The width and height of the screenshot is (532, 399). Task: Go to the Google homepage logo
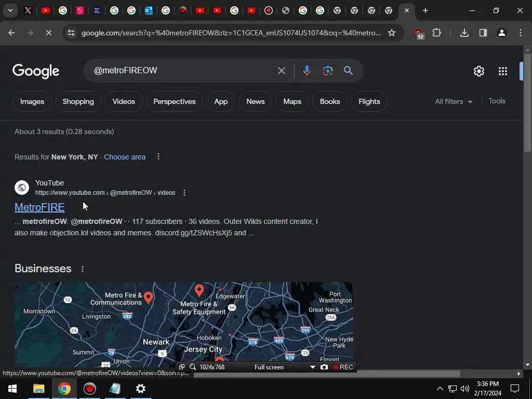coord(36,71)
